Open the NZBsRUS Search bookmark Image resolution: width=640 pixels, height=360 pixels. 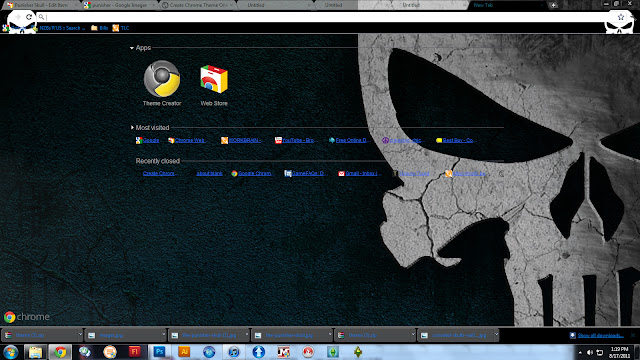point(59,28)
